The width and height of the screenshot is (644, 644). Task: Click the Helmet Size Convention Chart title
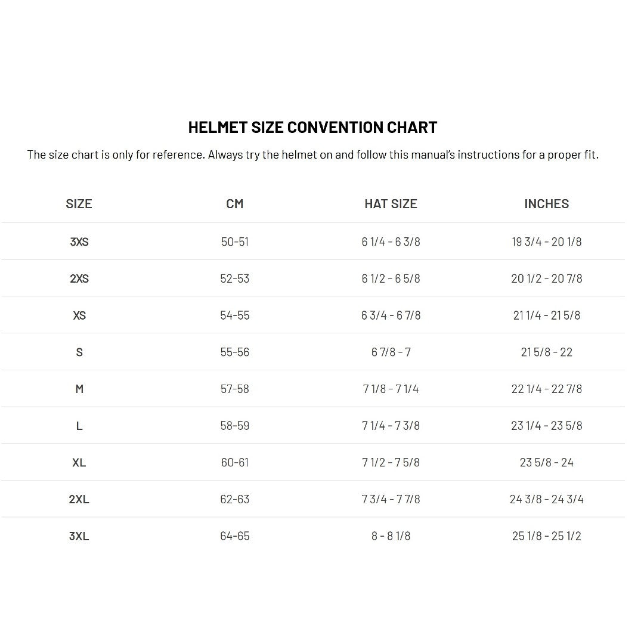pos(312,127)
